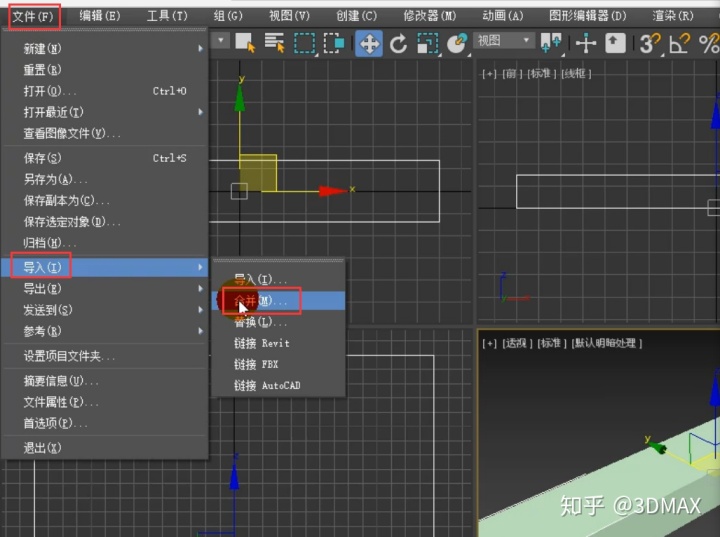720x537 pixels.
Task: Toggle the 3D Snaps tool
Action: pyautogui.click(x=650, y=43)
